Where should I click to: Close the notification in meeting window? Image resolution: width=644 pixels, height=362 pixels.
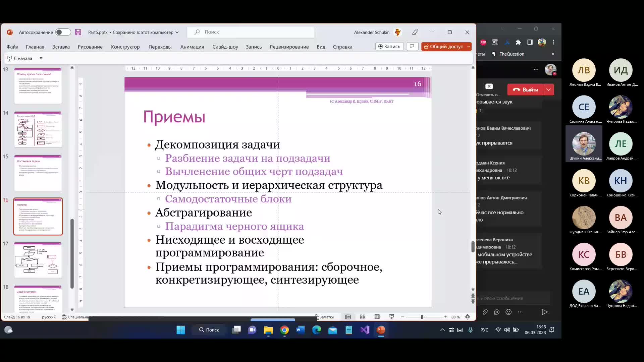pos(489,86)
